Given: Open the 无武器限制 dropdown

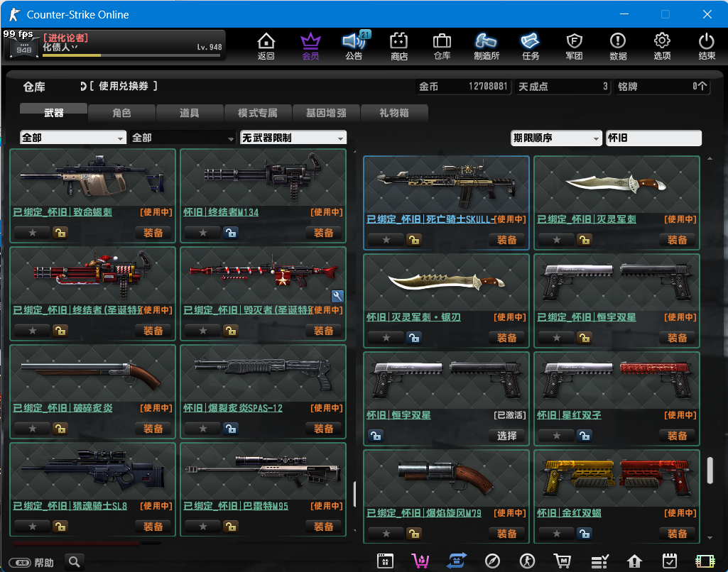Looking at the screenshot, I should click(x=293, y=138).
